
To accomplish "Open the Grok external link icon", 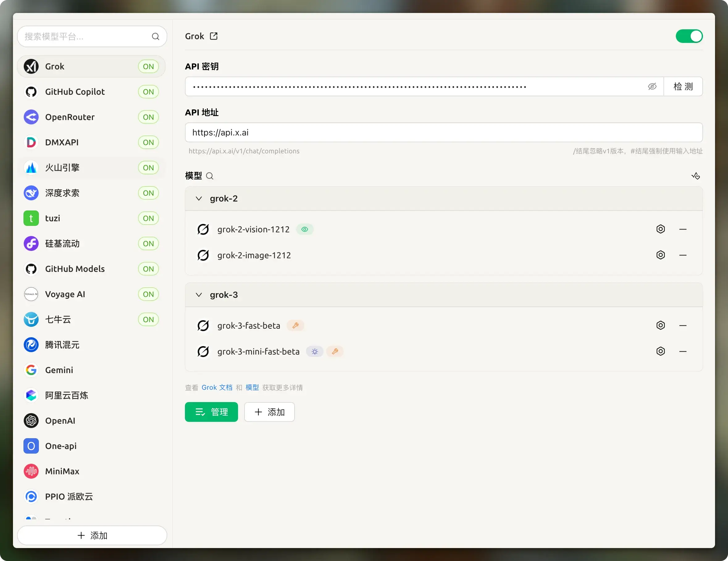I will (214, 36).
